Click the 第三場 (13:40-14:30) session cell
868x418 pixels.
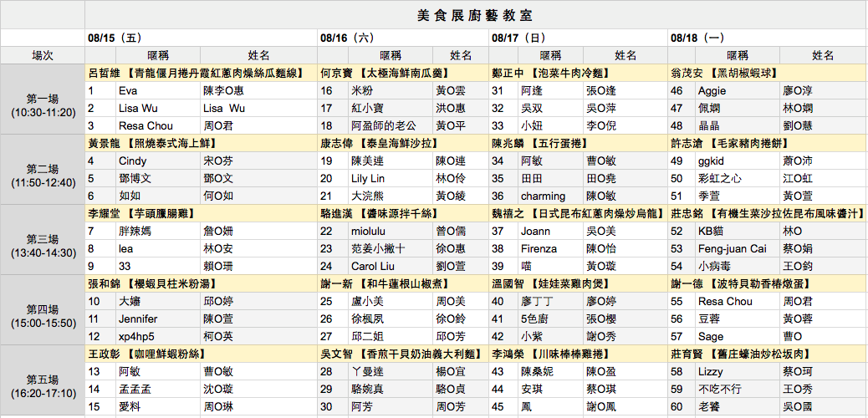coord(43,240)
